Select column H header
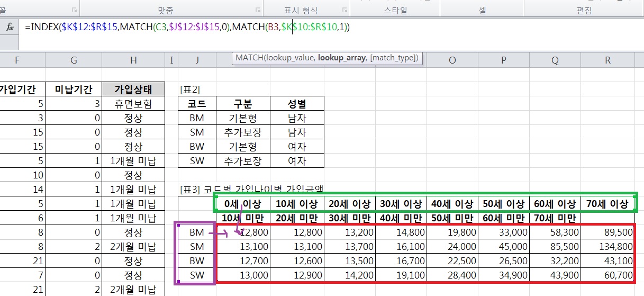The image size is (644, 296). 133,60
